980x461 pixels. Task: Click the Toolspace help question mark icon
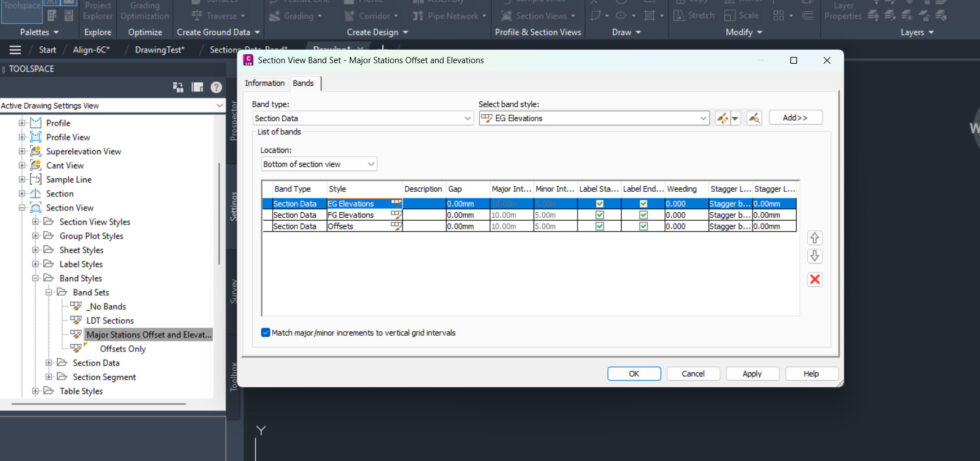(x=216, y=88)
